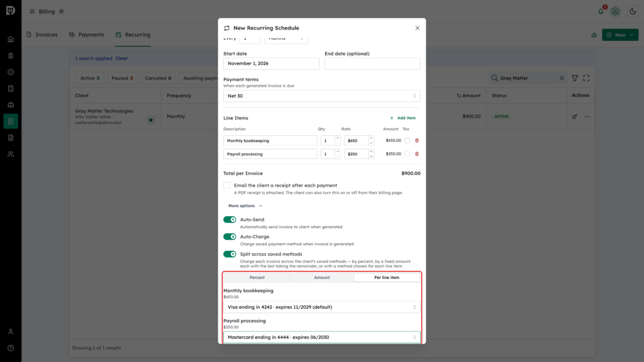
Task: Disable the Auto-Charge toggle
Action: (x=230, y=237)
